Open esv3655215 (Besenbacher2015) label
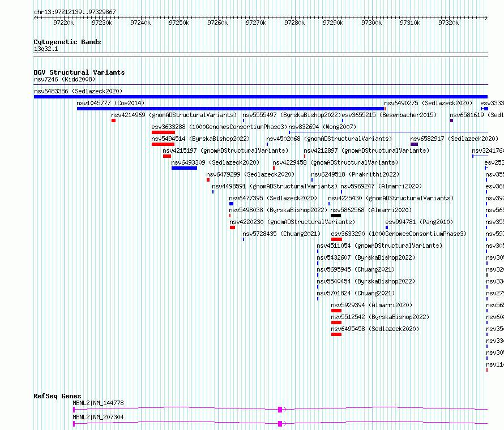The height and width of the screenshot is (430, 504). pos(389,115)
